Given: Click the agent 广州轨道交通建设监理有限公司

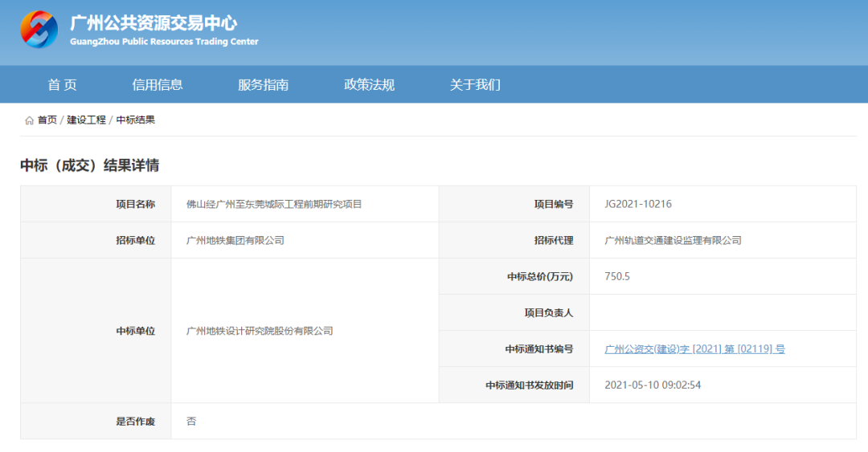Looking at the screenshot, I should [x=673, y=240].
